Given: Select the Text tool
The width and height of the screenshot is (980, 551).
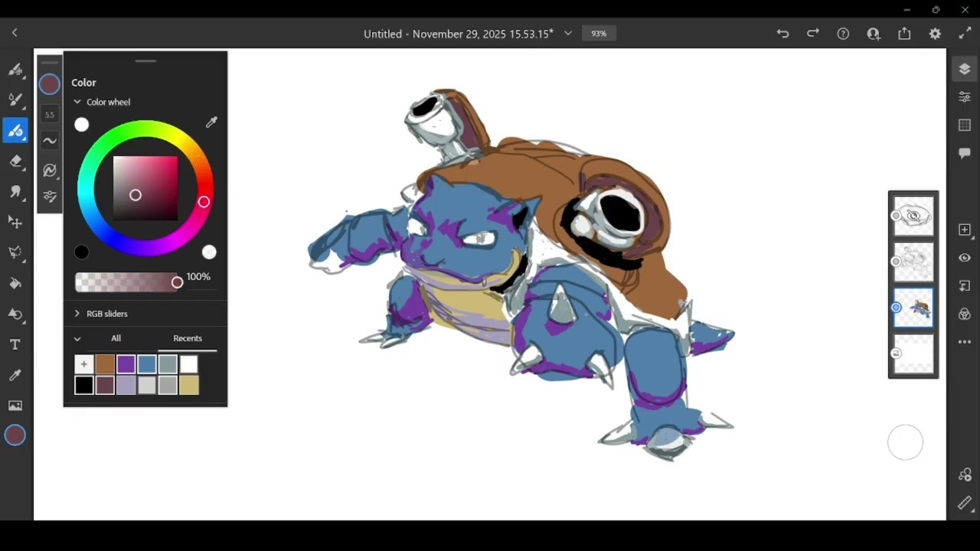Looking at the screenshot, I should (15, 344).
